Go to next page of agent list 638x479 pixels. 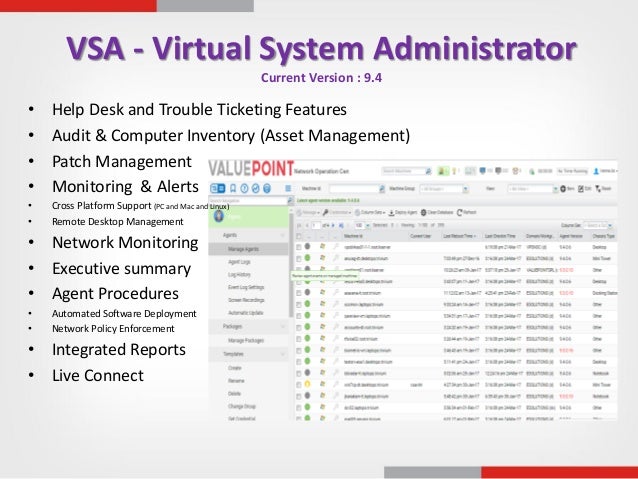[333, 225]
